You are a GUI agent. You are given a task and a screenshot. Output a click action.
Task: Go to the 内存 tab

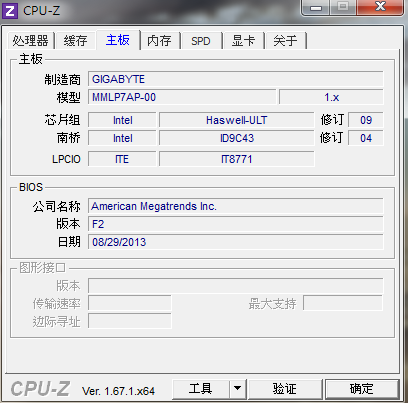point(160,41)
